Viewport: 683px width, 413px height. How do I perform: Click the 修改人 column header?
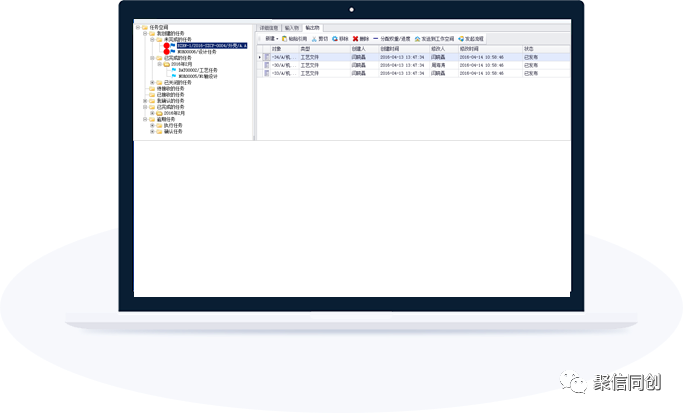(444, 49)
